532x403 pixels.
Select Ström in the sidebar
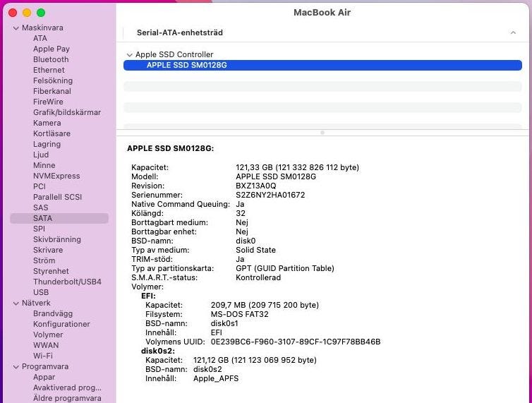click(x=44, y=260)
